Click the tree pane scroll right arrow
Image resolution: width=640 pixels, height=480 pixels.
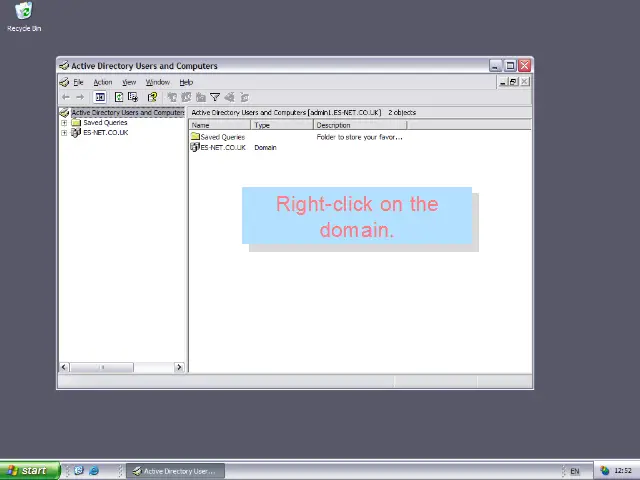(x=179, y=367)
